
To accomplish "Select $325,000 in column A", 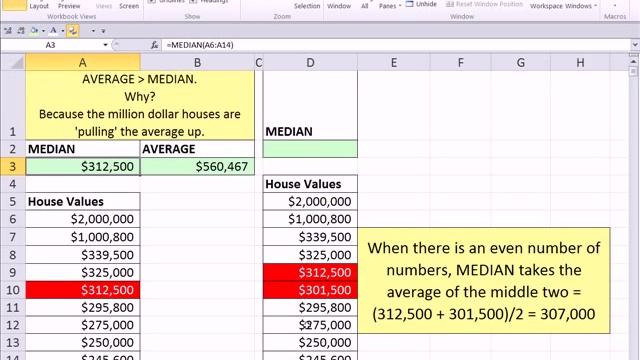I will click(83, 272).
